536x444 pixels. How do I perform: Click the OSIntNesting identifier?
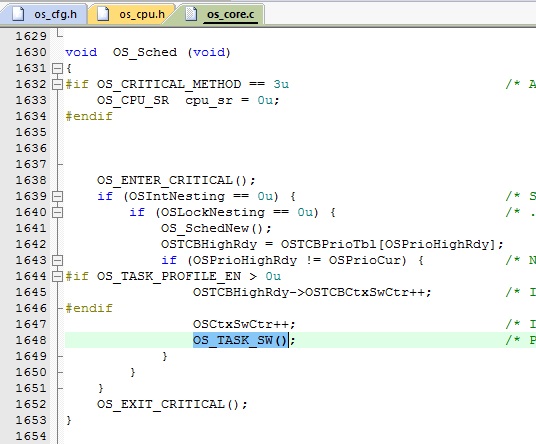[177, 197]
